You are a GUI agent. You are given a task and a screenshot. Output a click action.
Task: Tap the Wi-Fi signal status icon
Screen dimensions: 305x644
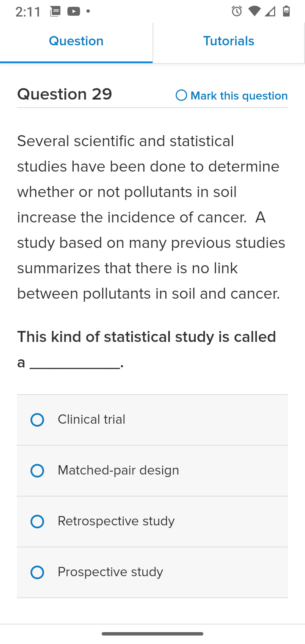[x=254, y=11]
